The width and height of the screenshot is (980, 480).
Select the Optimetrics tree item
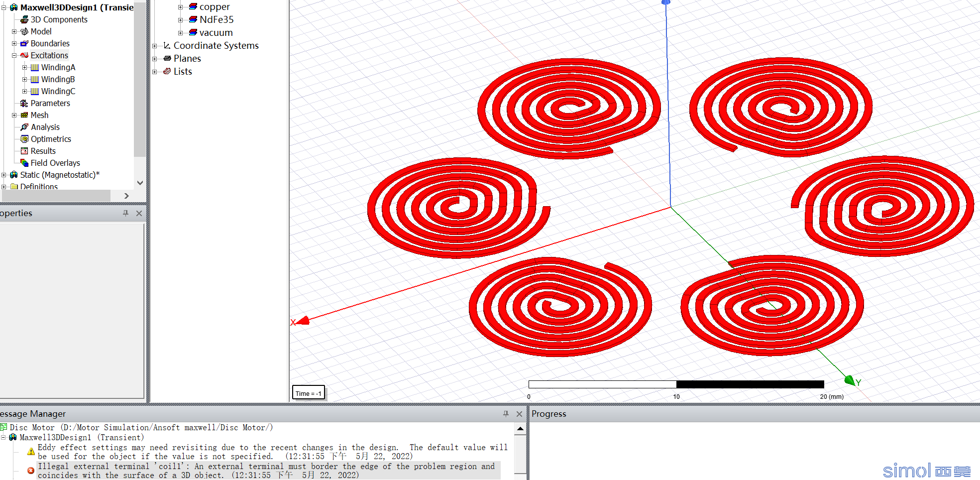click(51, 139)
